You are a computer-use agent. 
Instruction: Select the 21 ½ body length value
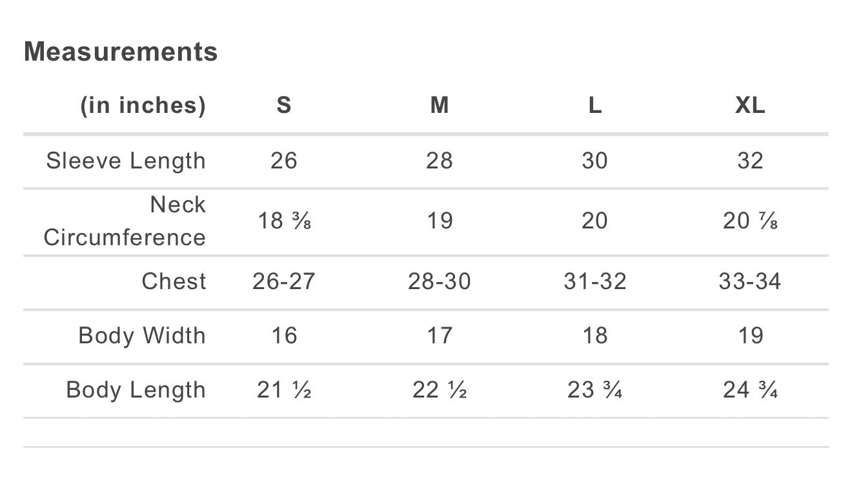click(284, 390)
